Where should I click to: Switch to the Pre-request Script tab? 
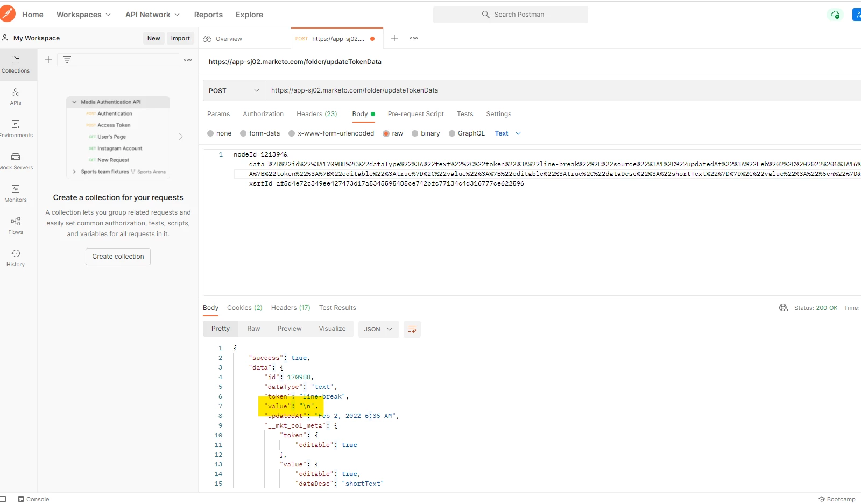tap(415, 114)
